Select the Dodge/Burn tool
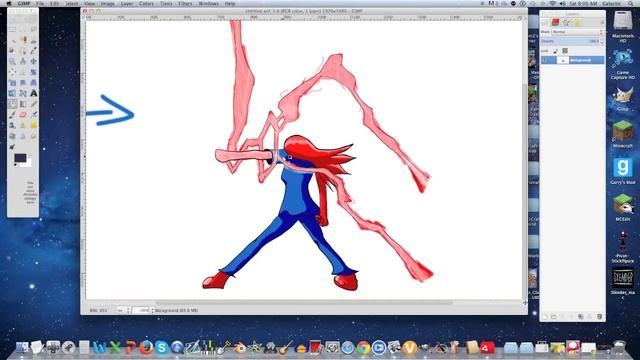The height and width of the screenshot is (360, 640). click(13, 146)
